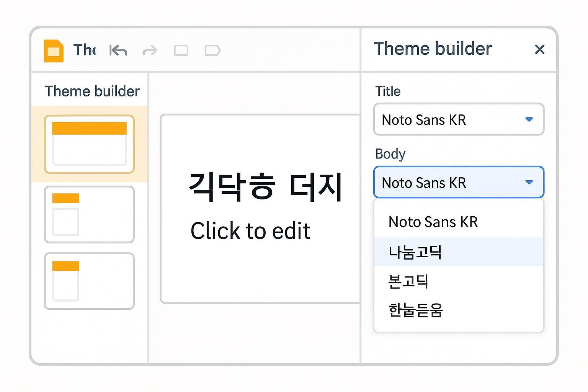Select the third layout thumbnail
This screenshot has width=588, height=392.
(x=89, y=281)
